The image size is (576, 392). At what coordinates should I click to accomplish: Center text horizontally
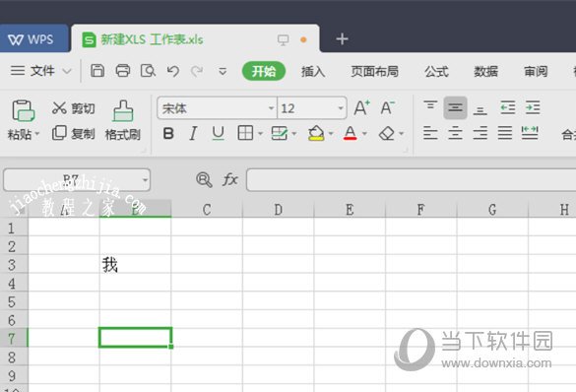[455, 133]
